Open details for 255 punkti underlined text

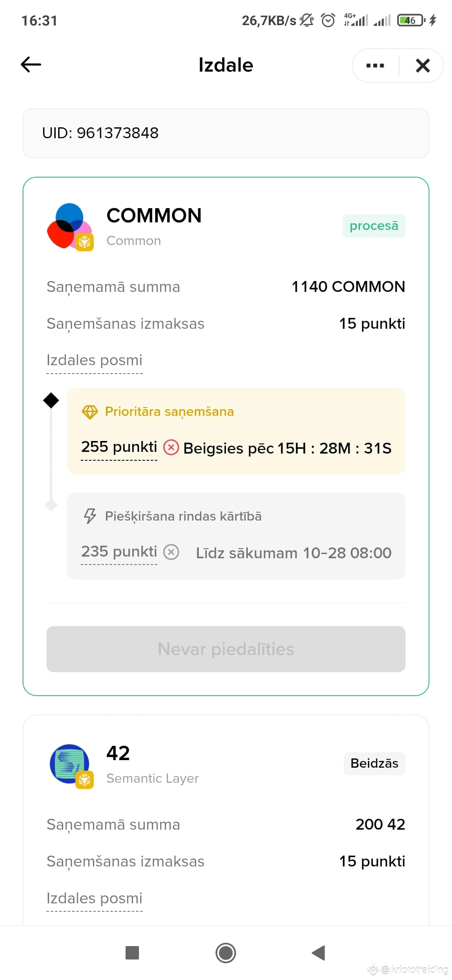118,447
